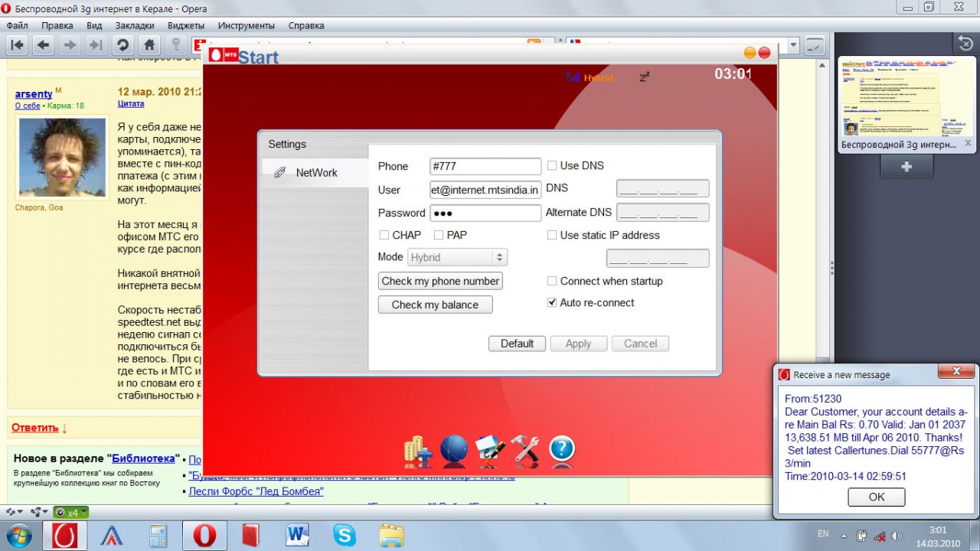Enable the Use DNS checkbox

552,166
